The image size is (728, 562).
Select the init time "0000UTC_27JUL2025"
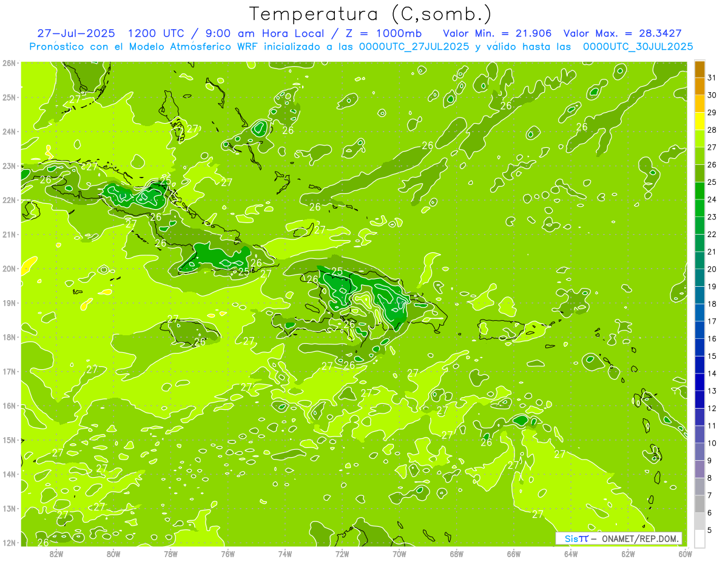click(414, 47)
